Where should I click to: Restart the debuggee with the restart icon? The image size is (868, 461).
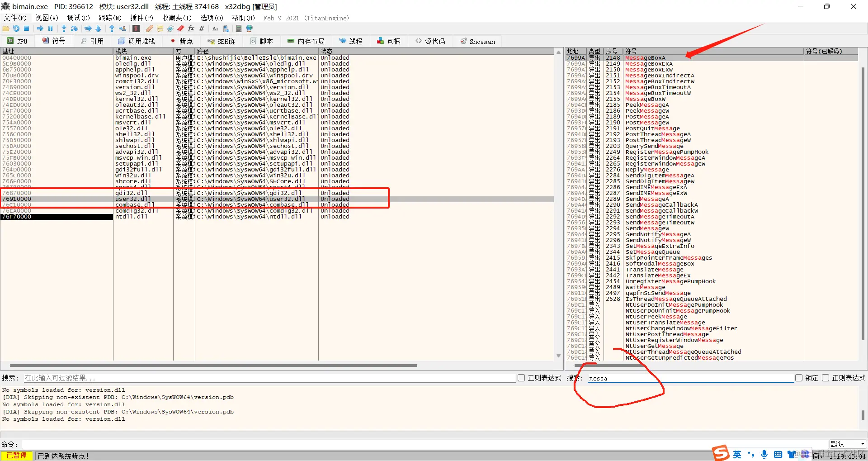point(16,29)
